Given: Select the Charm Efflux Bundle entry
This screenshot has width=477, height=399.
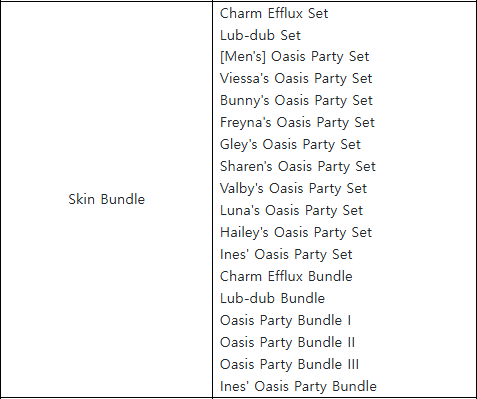Looking at the screenshot, I should [x=286, y=276].
